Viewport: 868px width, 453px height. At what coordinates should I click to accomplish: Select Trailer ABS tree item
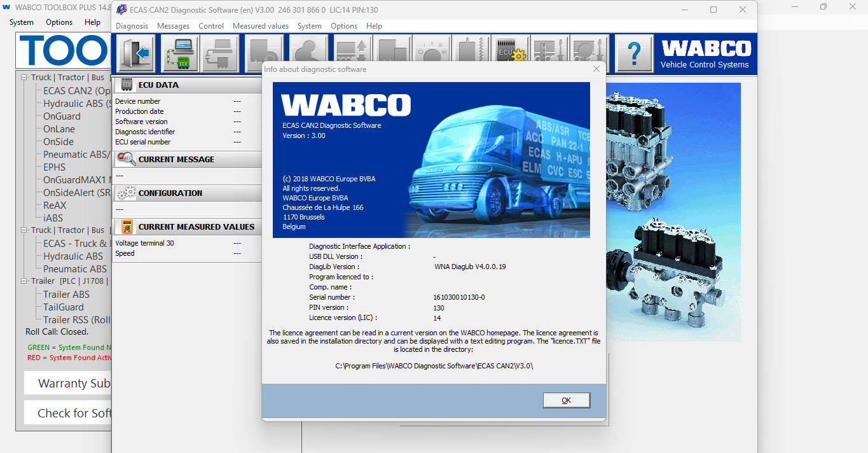coord(66,295)
